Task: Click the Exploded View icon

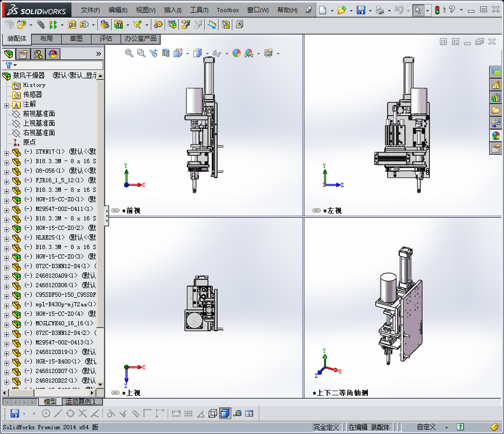Action: (185, 24)
